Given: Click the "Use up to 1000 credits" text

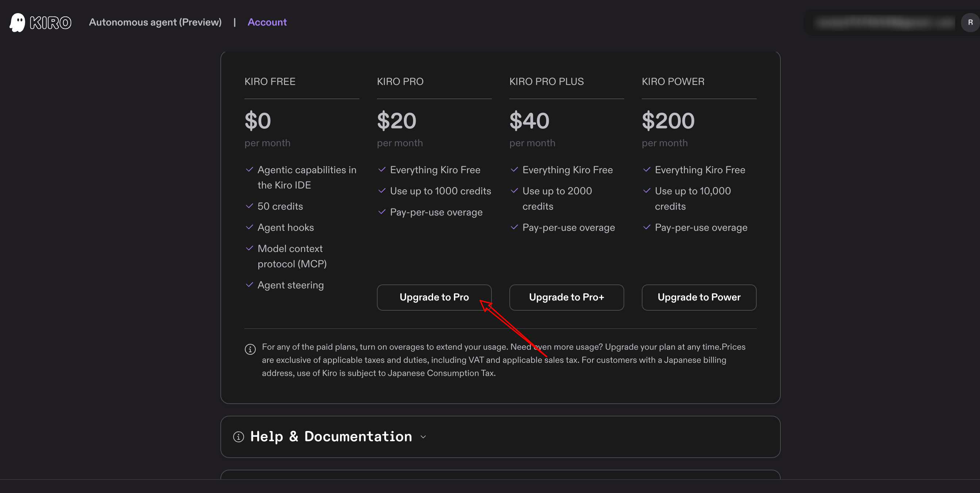Looking at the screenshot, I should [x=440, y=191].
